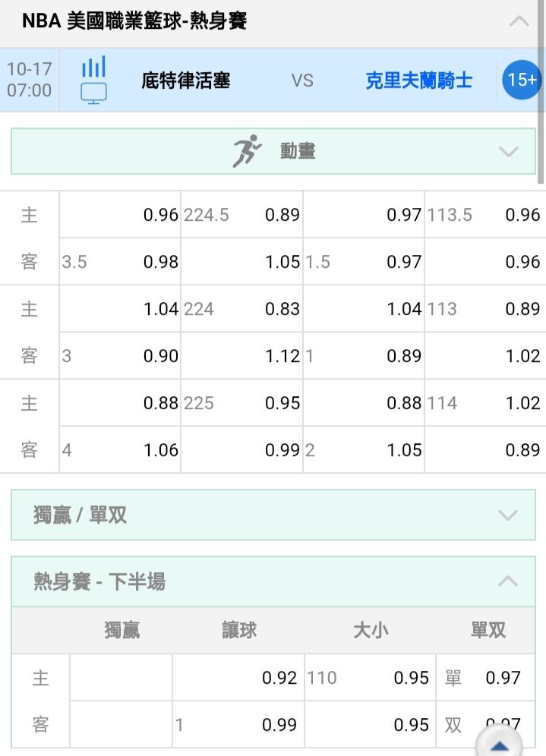The height and width of the screenshot is (756, 546).
Task: Select under 224.5 odds 1.05
Action: point(242,261)
